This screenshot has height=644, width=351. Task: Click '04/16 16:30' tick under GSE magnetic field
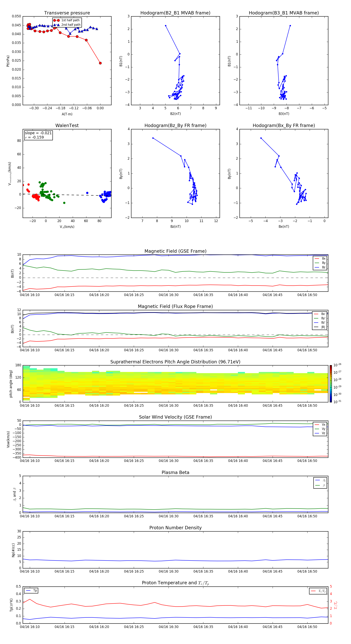[169, 295]
